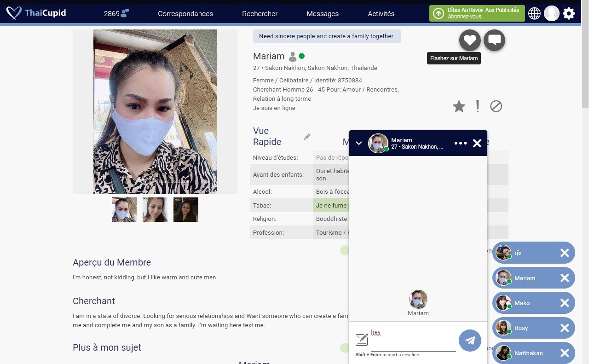589x364 pixels.
Task: Report Mariam using the exclamation icon
Action: 478,106
